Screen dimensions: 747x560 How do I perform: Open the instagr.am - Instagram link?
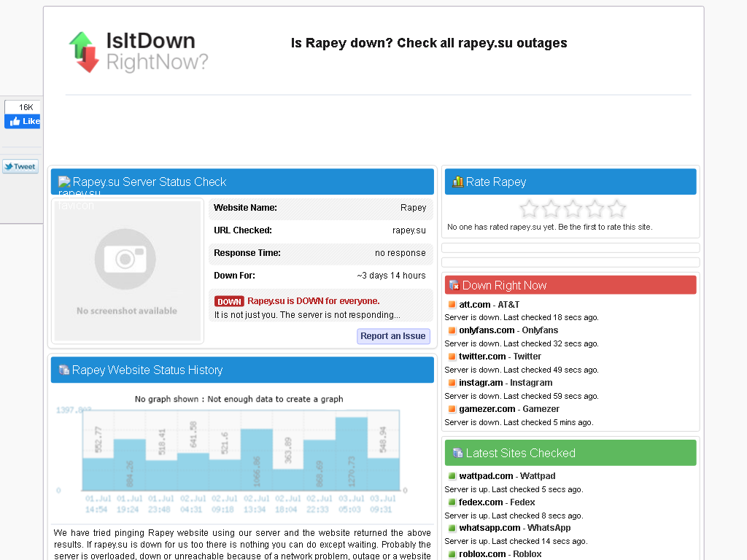coord(506,382)
